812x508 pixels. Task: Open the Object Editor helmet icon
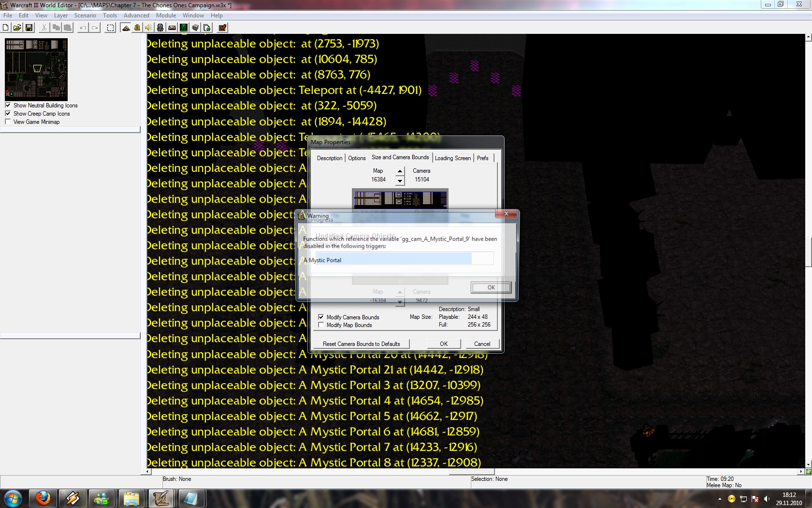(160, 28)
